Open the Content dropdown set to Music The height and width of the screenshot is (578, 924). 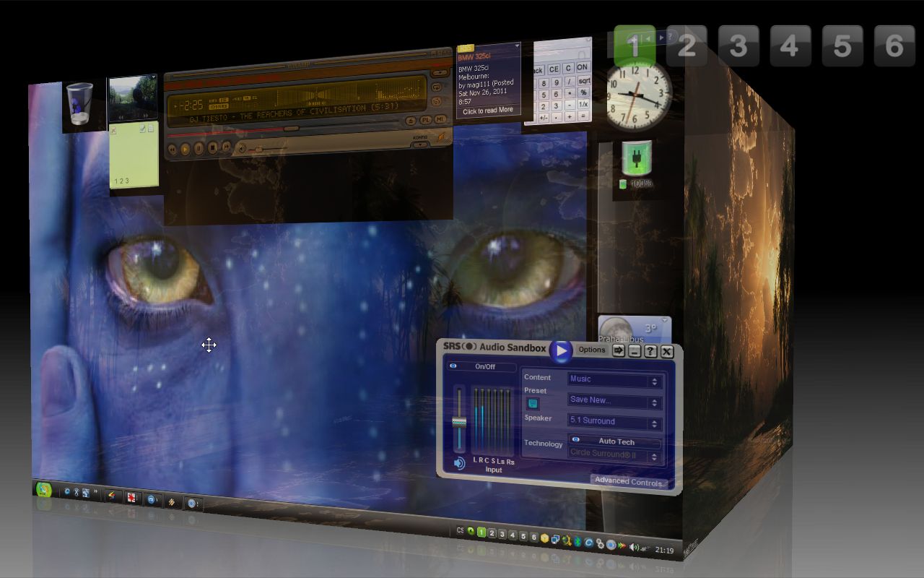(614, 379)
